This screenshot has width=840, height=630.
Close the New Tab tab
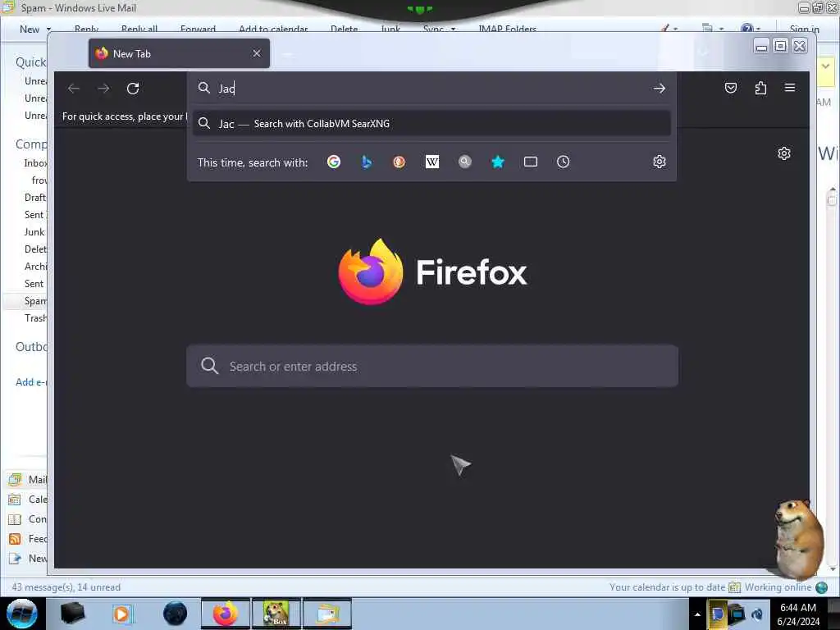tap(257, 53)
